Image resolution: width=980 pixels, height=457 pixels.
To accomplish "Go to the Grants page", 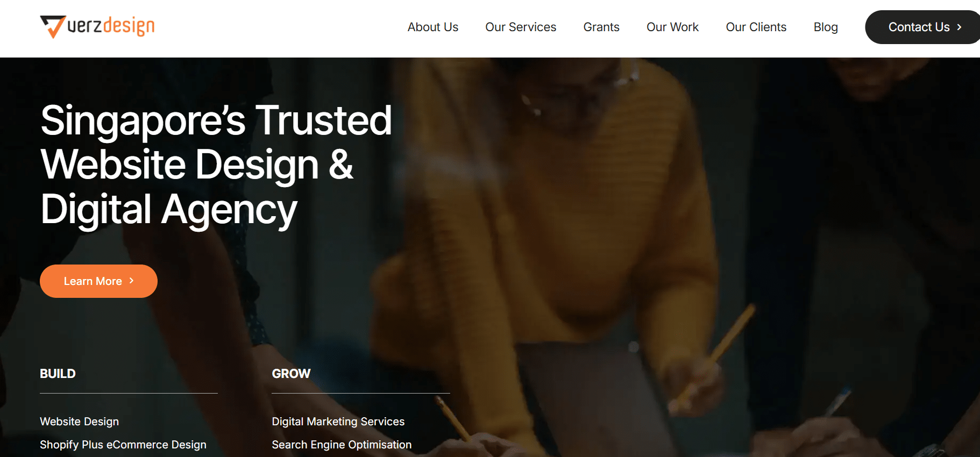I will point(601,27).
